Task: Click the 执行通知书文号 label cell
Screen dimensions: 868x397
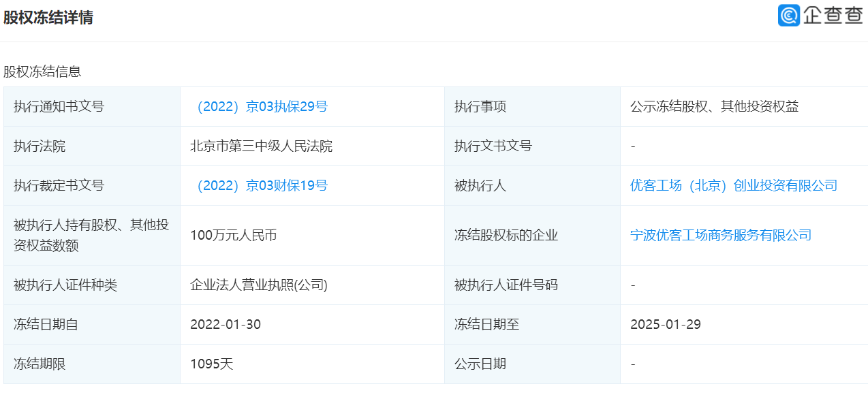Action: (x=59, y=107)
